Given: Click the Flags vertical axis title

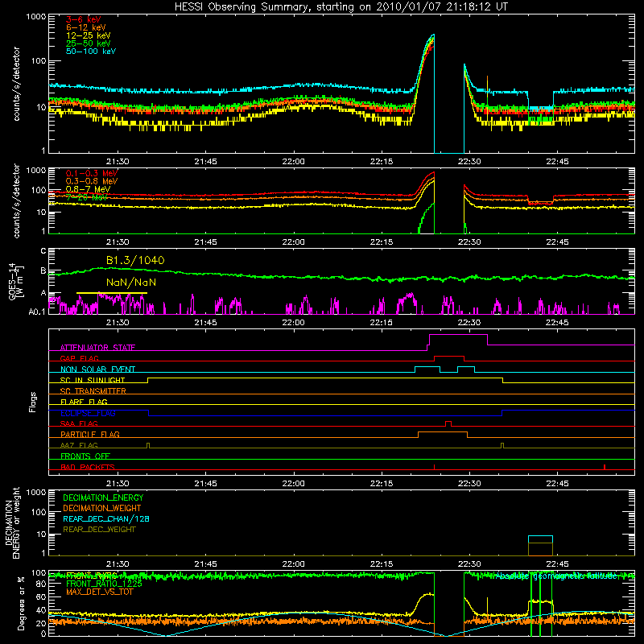Looking at the screenshot, I should tap(33, 402).
